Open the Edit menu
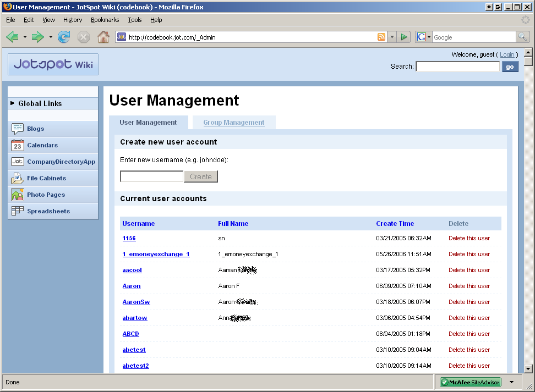This screenshot has height=392, width=535. [29, 20]
